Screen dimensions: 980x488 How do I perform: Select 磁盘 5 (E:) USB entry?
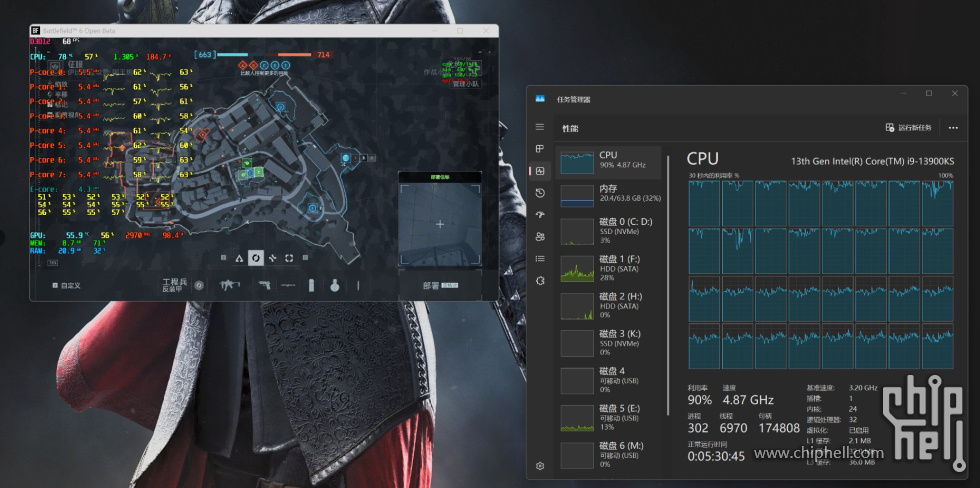click(609, 417)
